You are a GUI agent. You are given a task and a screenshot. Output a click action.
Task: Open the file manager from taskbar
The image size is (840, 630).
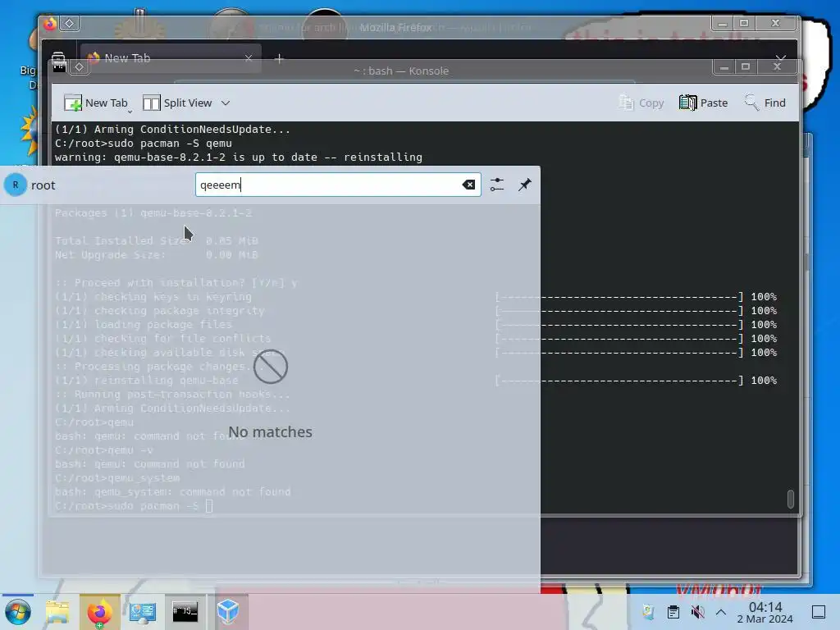57,612
